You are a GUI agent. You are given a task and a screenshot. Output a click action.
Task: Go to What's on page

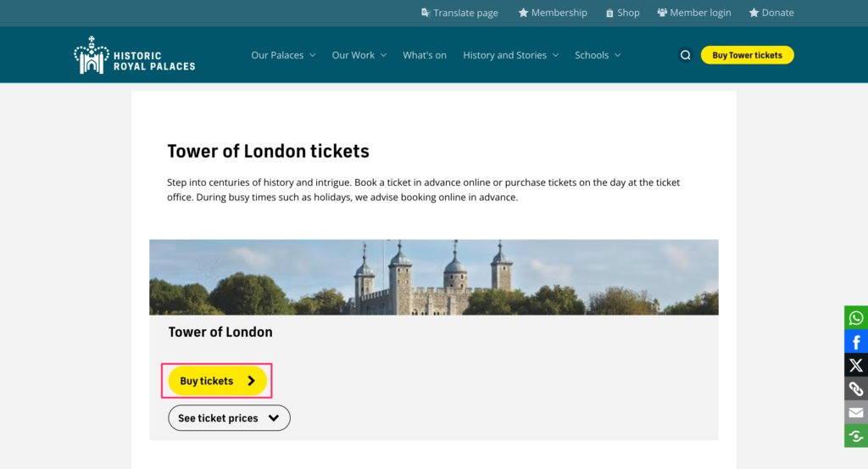click(x=425, y=55)
